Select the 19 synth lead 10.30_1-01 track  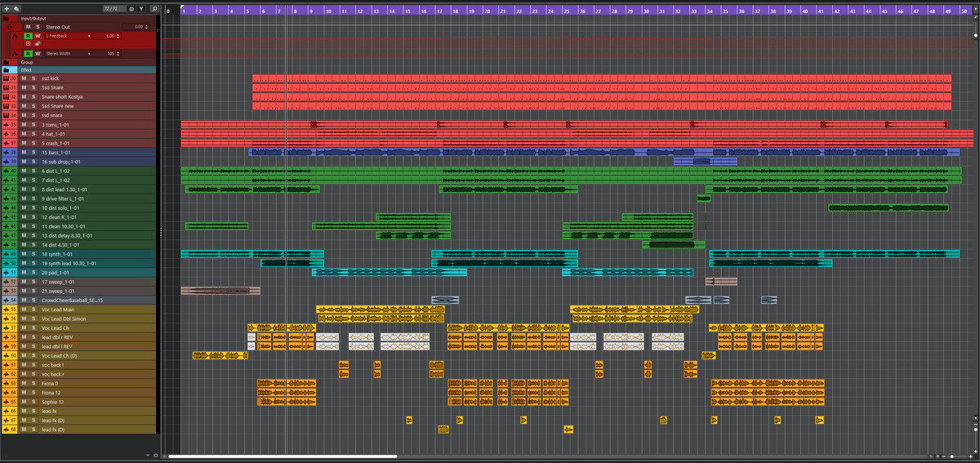[x=80, y=263]
